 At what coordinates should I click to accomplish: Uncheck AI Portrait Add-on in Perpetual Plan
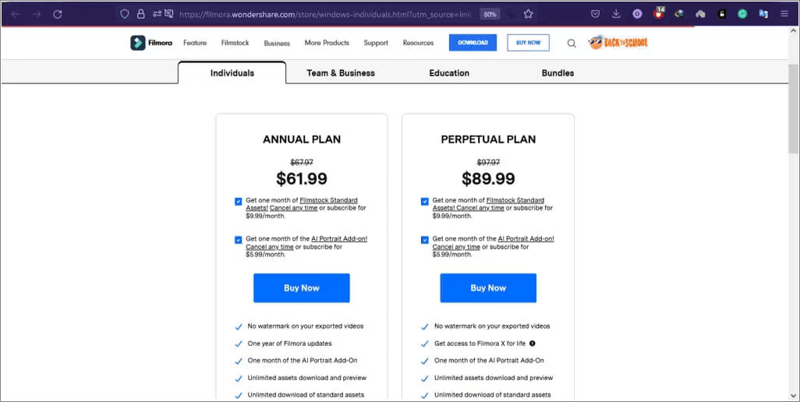coord(425,240)
